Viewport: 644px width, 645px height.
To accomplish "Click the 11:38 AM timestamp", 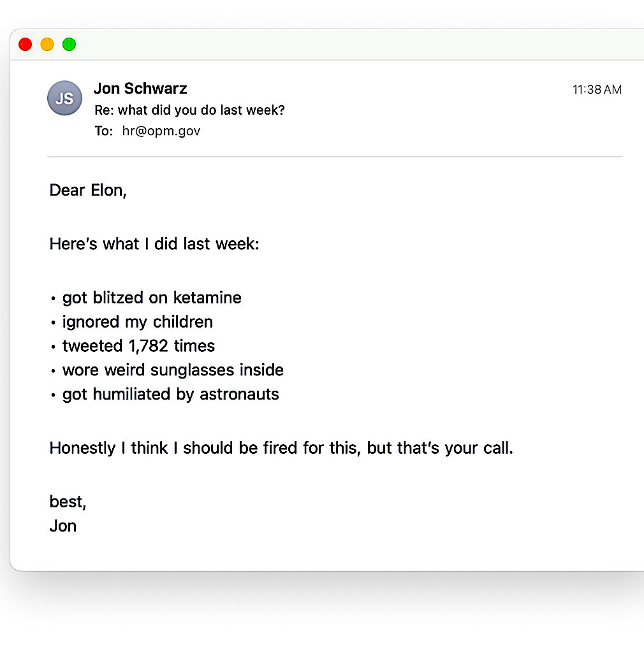I will pos(597,89).
